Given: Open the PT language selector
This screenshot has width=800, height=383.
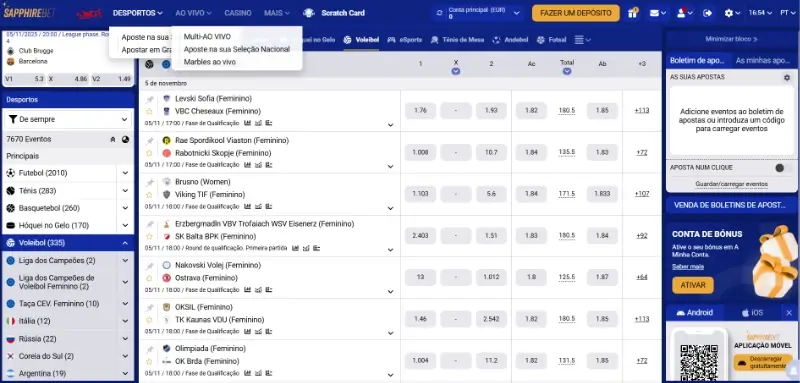Looking at the screenshot, I should [x=787, y=13].
